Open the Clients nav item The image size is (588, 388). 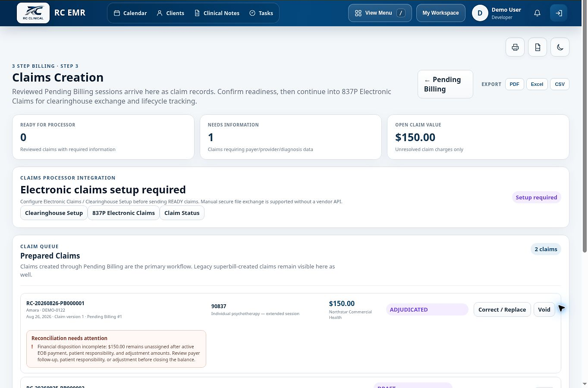click(x=170, y=13)
